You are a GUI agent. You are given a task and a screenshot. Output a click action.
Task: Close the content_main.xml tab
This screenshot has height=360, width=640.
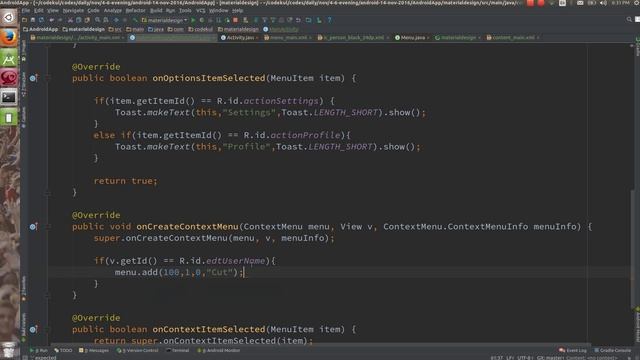[538, 38]
